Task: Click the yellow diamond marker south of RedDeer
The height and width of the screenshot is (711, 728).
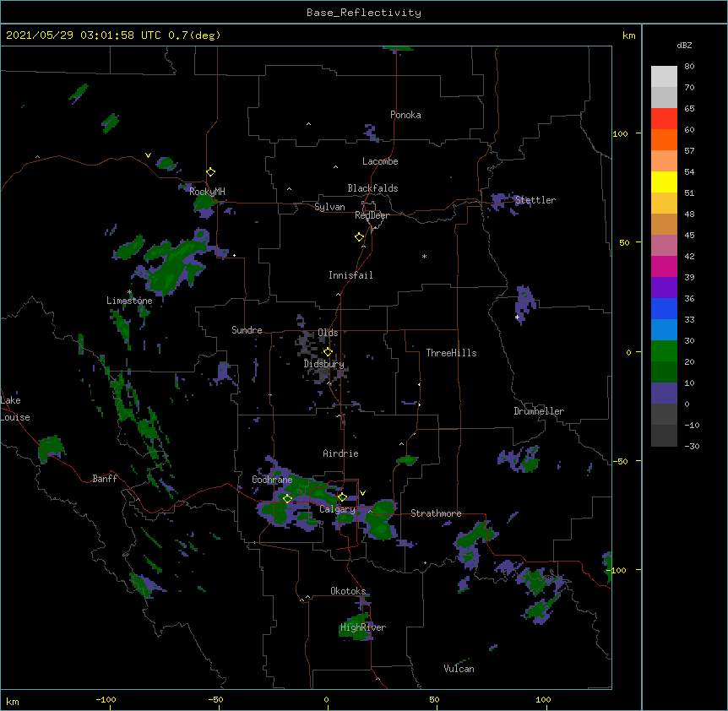Action: [360, 237]
